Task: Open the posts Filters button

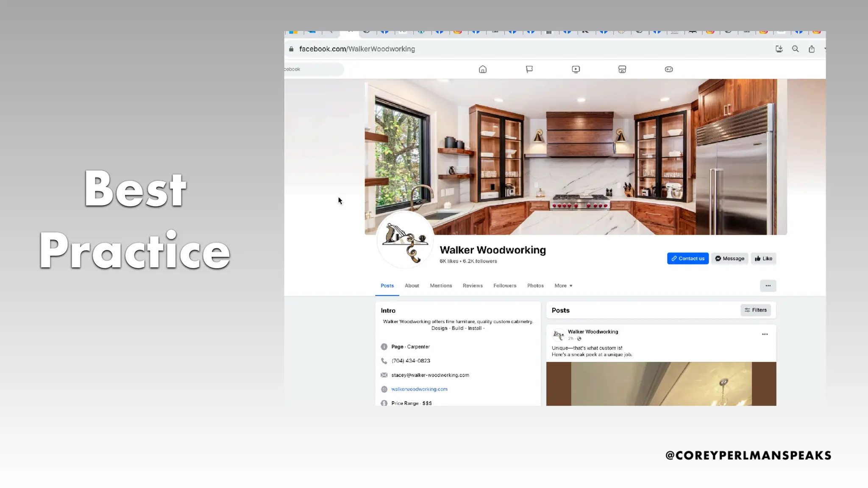Action: pyautogui.click(x=755, y=310)
